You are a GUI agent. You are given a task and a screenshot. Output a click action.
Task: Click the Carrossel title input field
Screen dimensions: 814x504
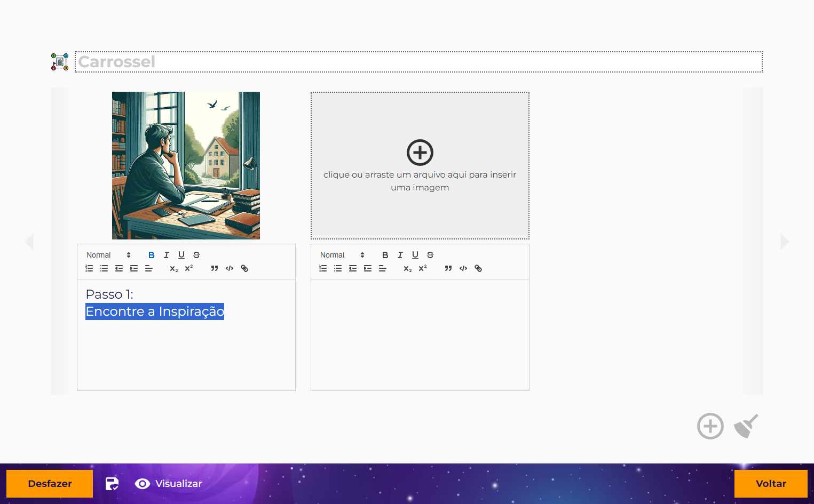tap(418, 62)
